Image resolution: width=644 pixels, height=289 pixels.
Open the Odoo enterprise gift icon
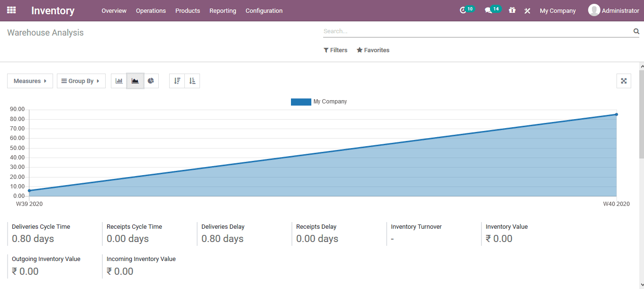(x=512, y=10)
